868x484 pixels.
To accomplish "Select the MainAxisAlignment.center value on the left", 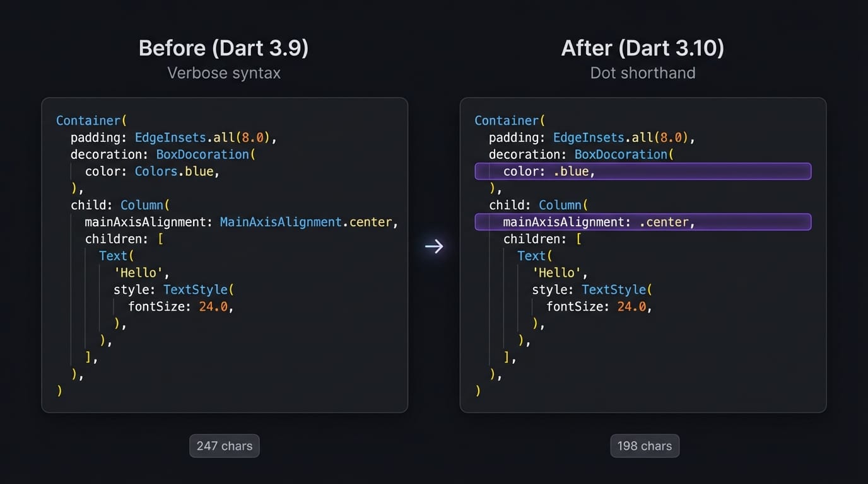I will [x=307, y=222].
